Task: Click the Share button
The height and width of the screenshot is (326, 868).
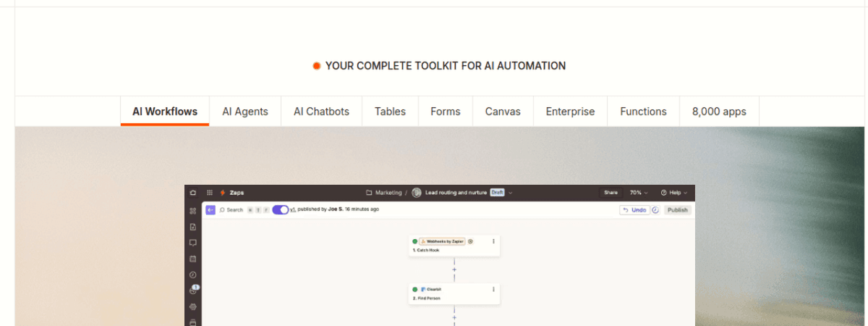Action: [x=611, y=193]
